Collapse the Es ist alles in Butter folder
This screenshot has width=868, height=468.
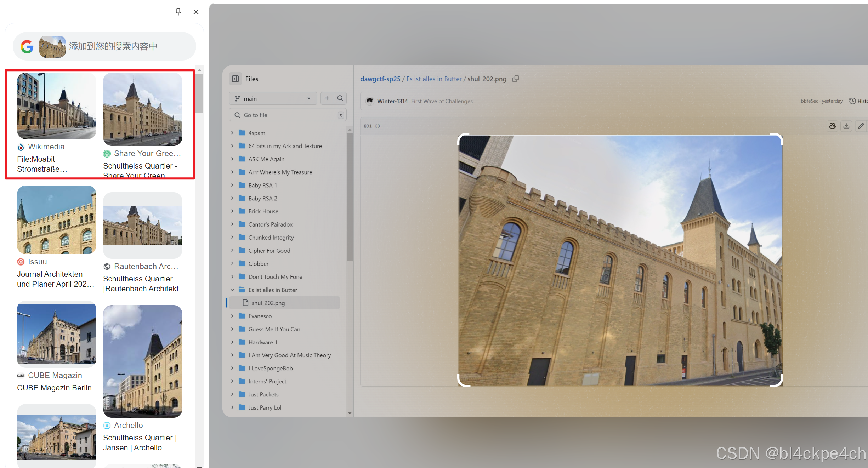[232, 290]
